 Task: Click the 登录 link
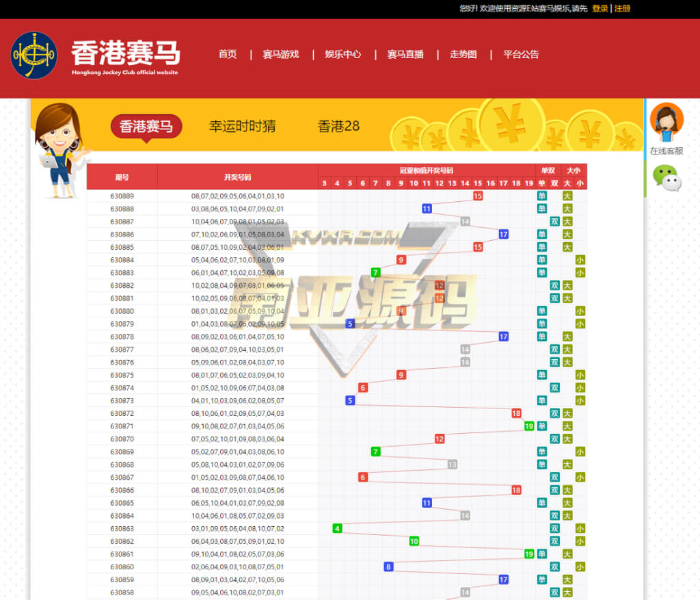(600, 8)
